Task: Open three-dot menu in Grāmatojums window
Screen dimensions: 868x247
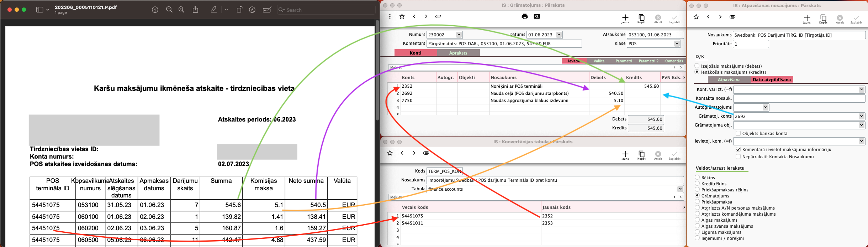Action: pos(390,16)
